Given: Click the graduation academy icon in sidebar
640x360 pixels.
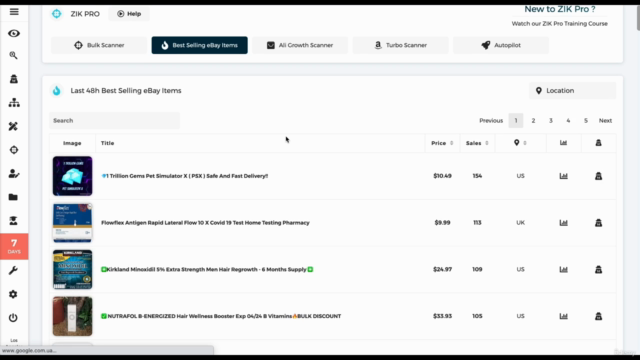Looking at the screenshot, I should [x=13, y=221].
